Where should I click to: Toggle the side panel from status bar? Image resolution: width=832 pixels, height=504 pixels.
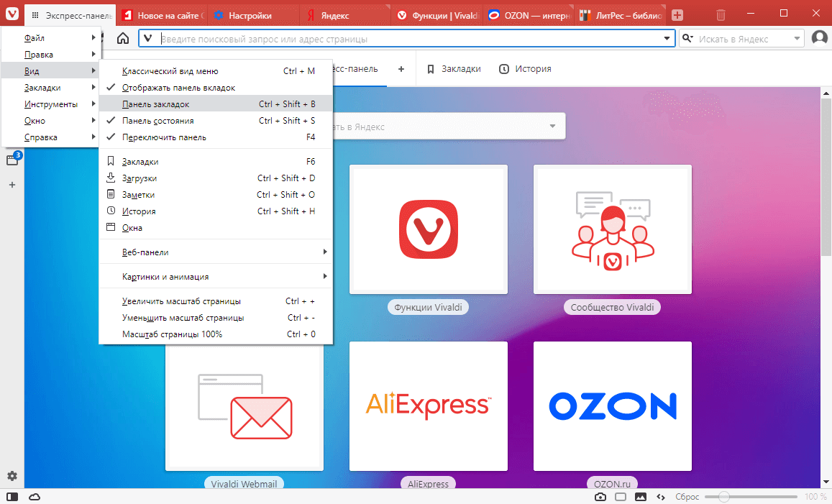[x=12, y=497]
